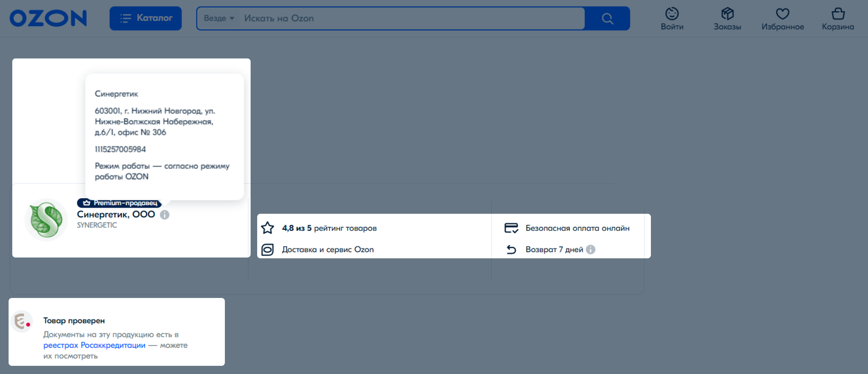Viewport: 868px width, 374px height.
Task: Open Избранное via the heart icon
Action: 783,14
